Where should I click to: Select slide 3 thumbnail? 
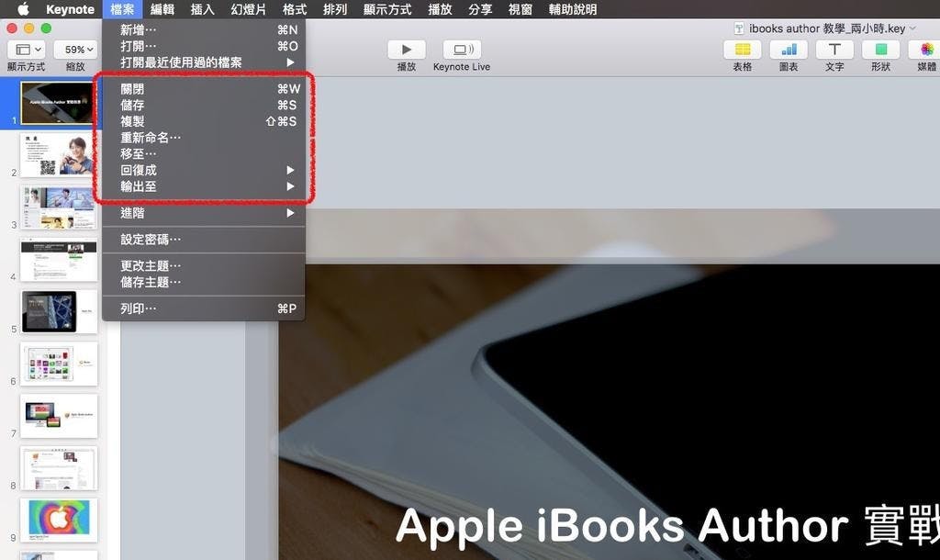coord(58,207)
